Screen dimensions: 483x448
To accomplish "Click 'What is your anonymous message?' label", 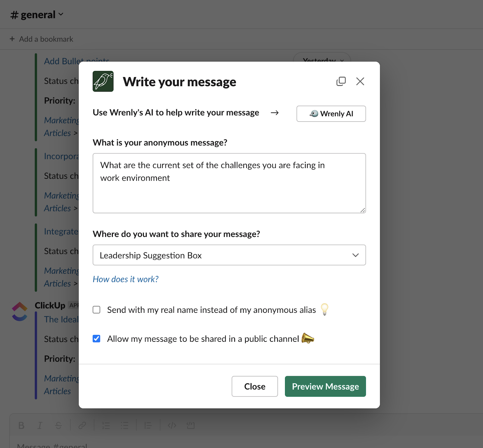I will [160, 143].
